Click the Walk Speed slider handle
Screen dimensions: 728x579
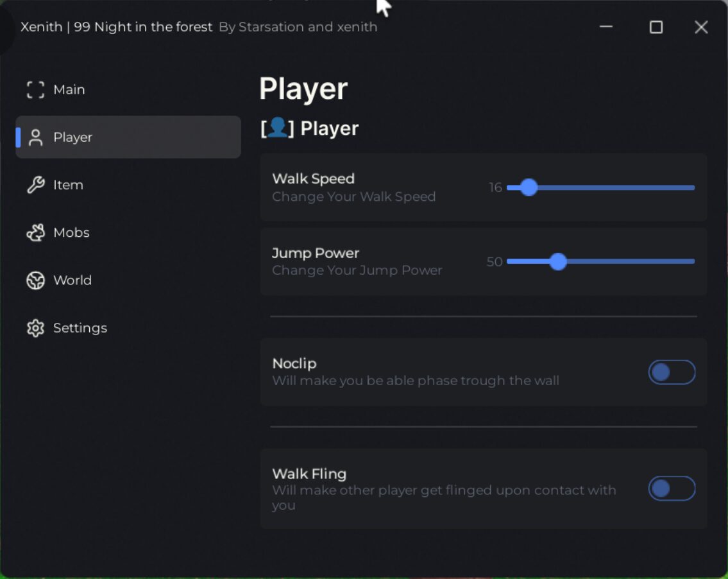(529, 187)
